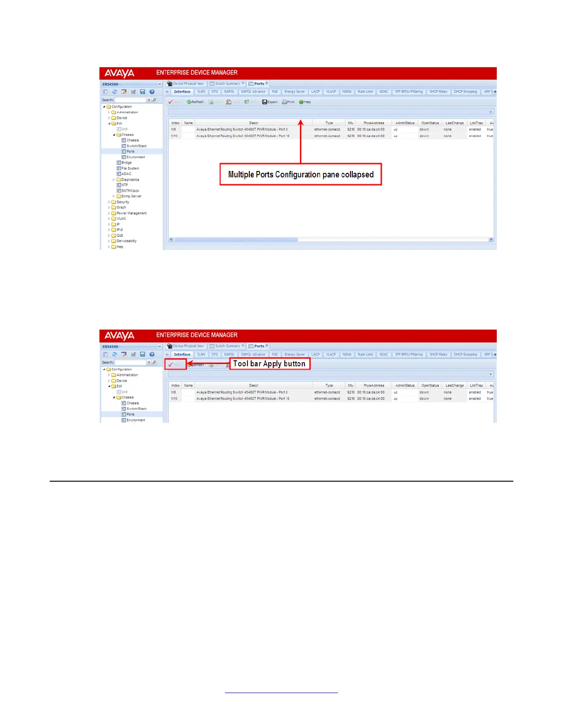
Task: Switch to Device Physical View tab, upper screenshot
Action: [x=186, y=84]
